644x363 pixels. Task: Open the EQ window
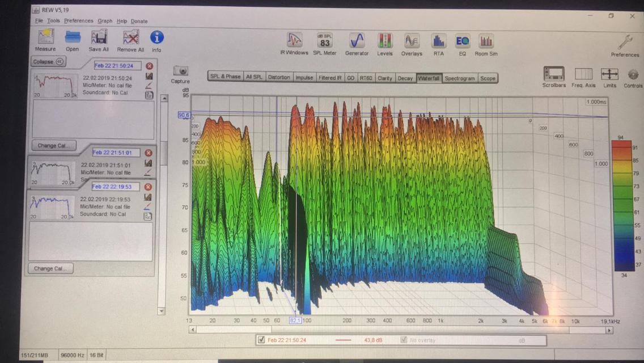[x=462, y=41]
